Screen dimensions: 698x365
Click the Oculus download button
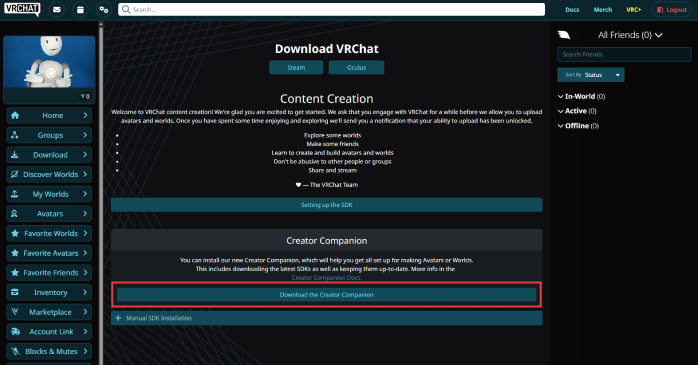(356, 67)
